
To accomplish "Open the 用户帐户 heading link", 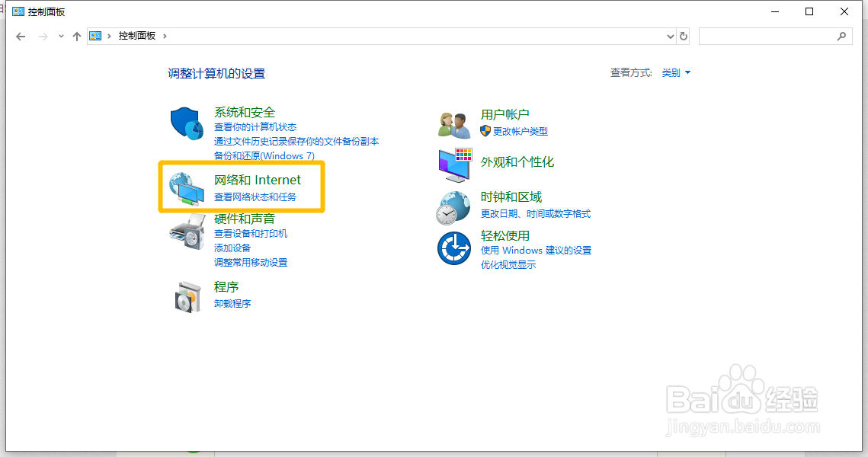I will coord(504,114).
